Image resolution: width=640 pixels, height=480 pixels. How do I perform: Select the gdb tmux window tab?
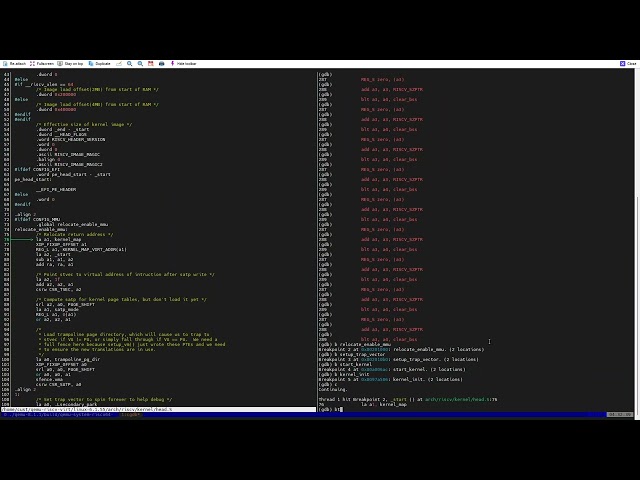131,415
